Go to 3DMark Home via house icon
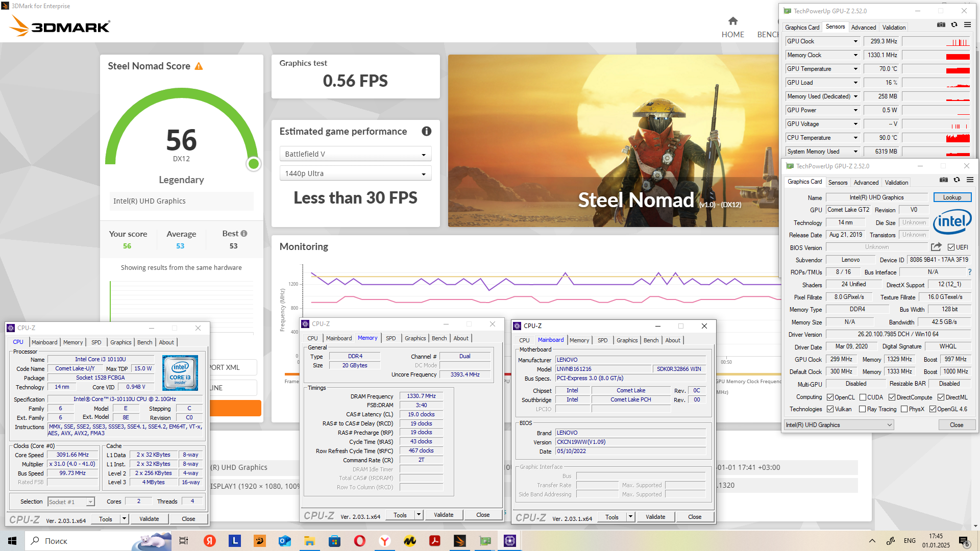This screenshot has height=551, width=980. [733, 21]
